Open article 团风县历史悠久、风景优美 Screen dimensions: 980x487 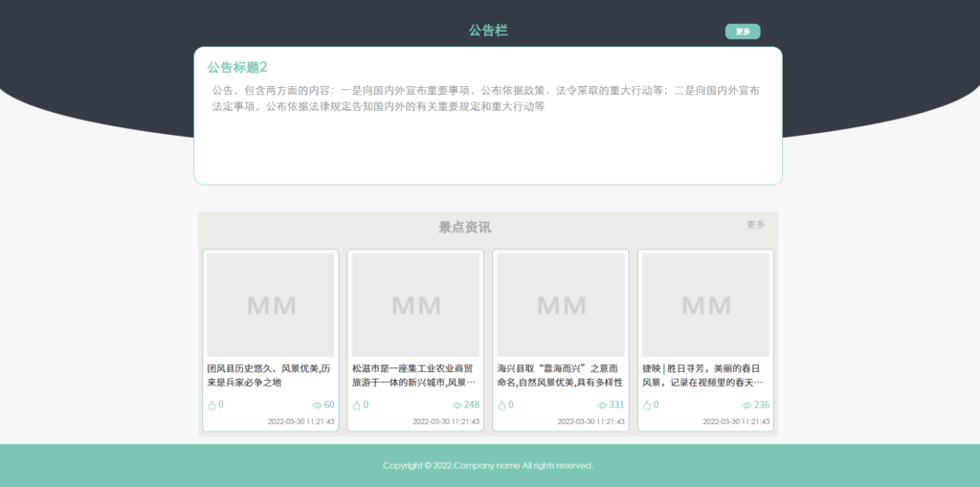(269, 375)
